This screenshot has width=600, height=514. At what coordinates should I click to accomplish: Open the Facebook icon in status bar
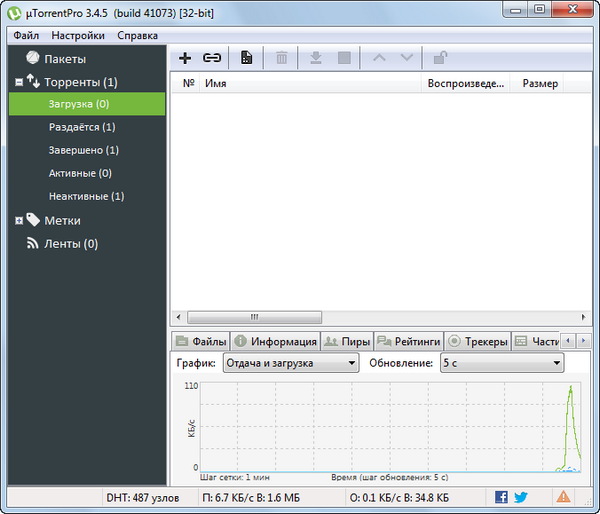501,496
